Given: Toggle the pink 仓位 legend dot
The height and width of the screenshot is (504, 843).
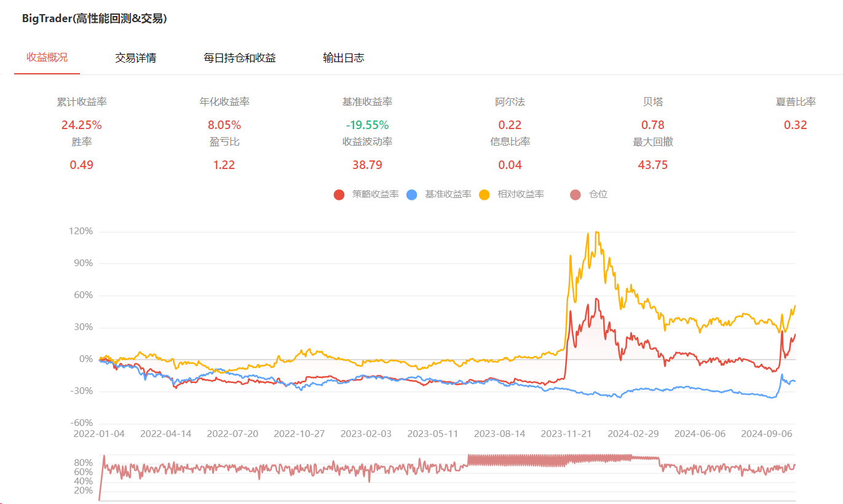Looking at the screenshot, I should tap(576, 194).
